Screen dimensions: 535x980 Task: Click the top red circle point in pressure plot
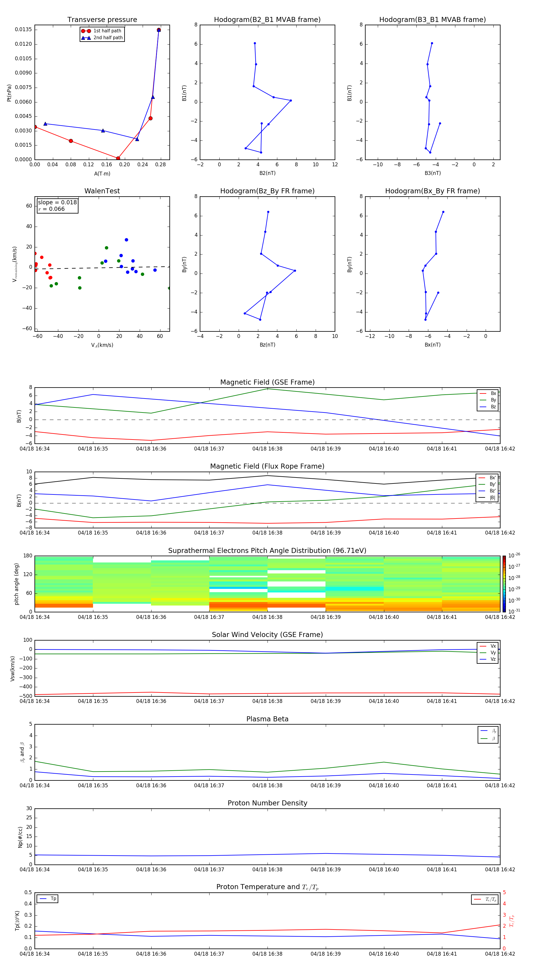point(159,30)
